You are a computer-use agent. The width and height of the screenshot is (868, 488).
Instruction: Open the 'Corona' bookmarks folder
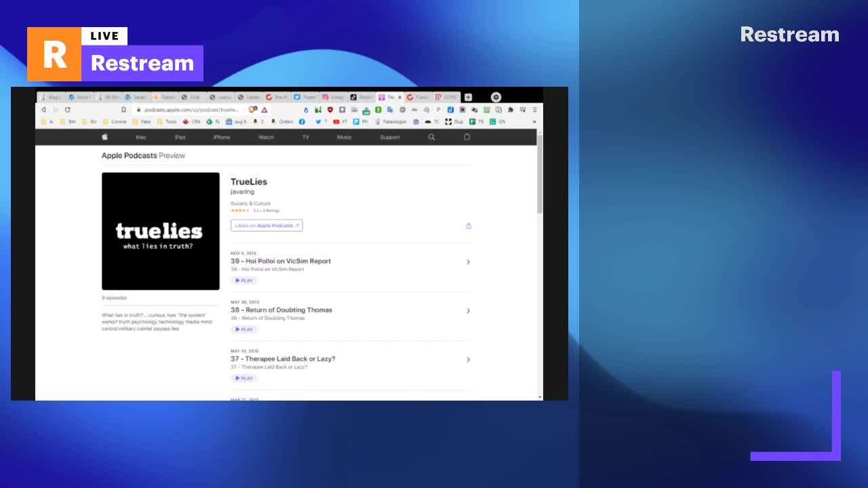pyautogui.click(x=115, y=122)
